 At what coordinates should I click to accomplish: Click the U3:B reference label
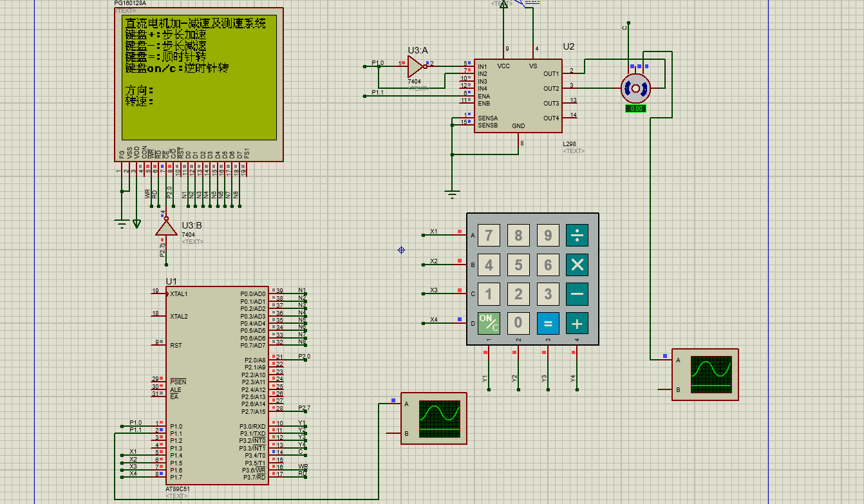(192, 225)
